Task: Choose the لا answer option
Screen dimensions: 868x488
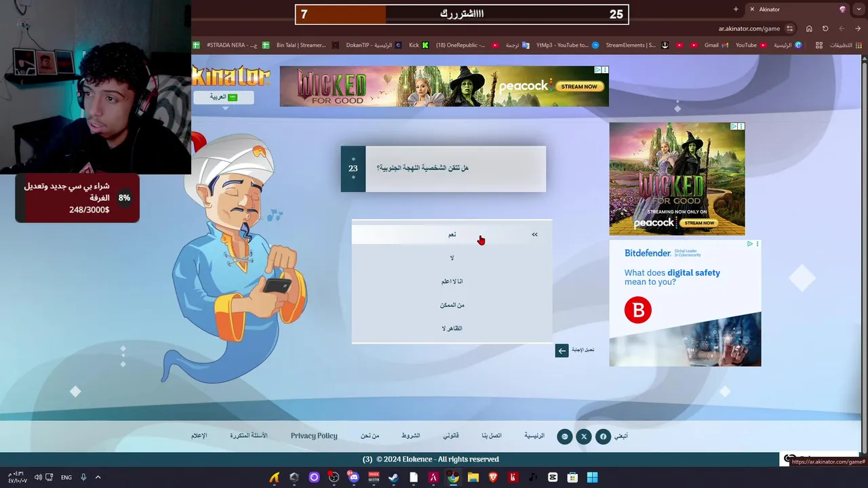Action: [x=452, y=258]
